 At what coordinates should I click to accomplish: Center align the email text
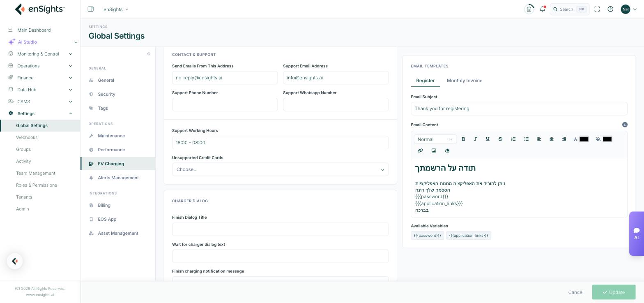(x=552, y=139)
